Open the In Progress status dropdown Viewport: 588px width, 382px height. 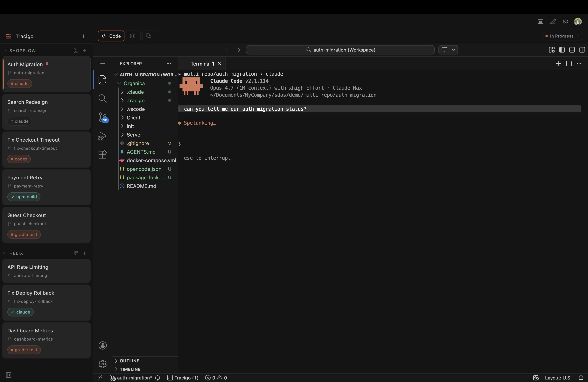pyautogui.click(x=562, y=36)
